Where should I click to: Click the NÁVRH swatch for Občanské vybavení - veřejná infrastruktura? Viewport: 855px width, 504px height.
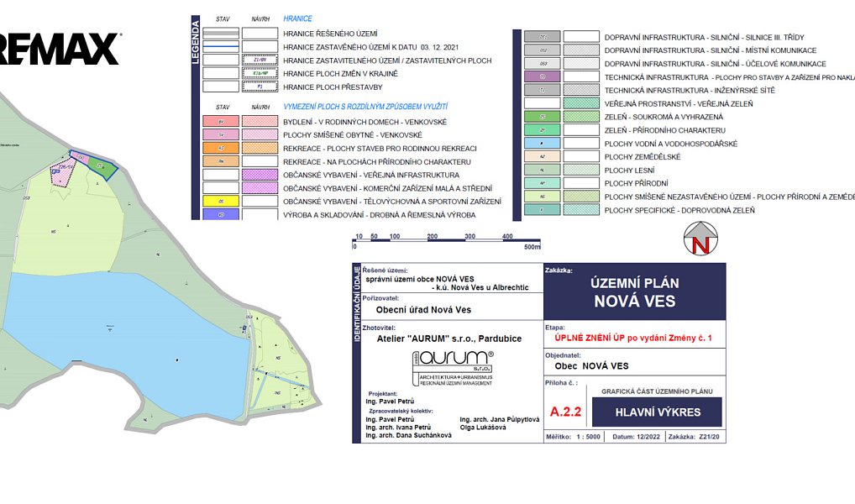(x=260, y=175)
